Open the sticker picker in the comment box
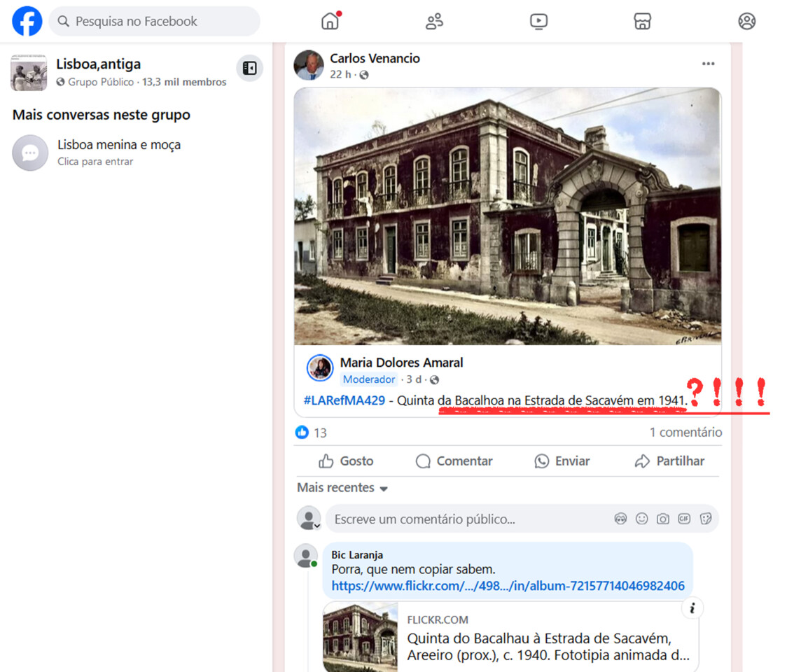This screenshot has height=672, width=794. point(706,519)
